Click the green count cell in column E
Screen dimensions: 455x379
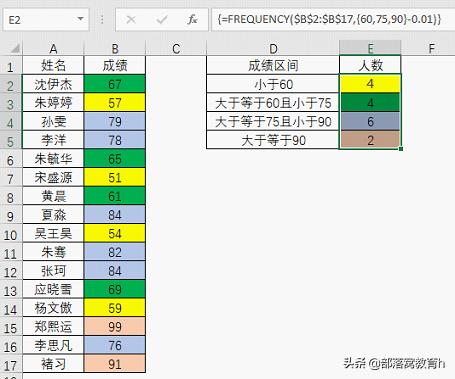point(370,103)
